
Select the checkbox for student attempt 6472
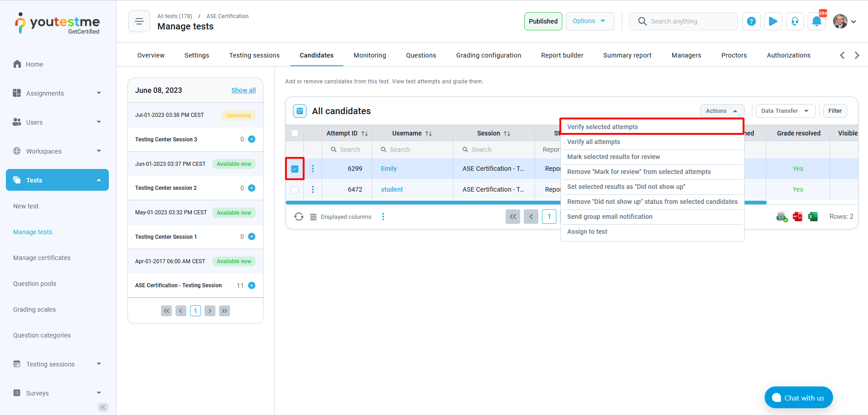click(x=294, y=189)
